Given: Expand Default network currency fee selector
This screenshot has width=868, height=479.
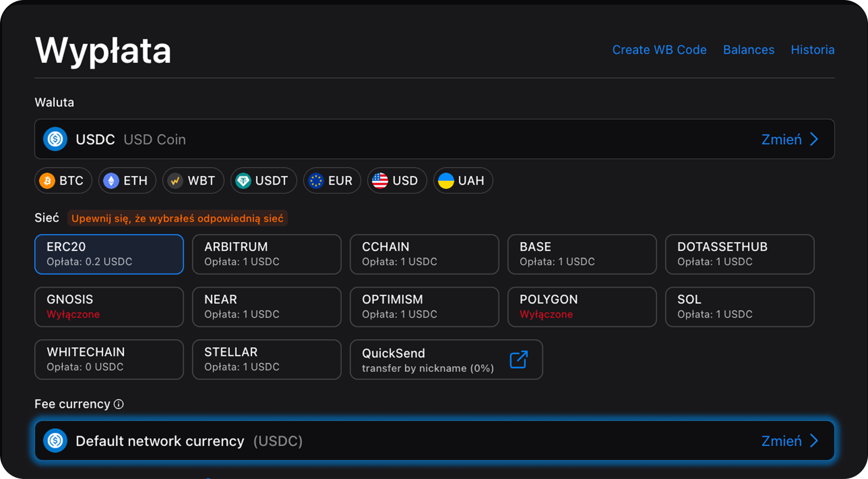Looking at the screenshot, I should click(x=781, y=441).
